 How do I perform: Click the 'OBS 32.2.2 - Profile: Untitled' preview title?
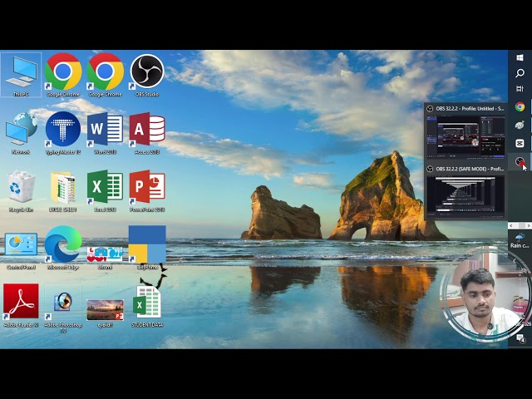point(470,109)
